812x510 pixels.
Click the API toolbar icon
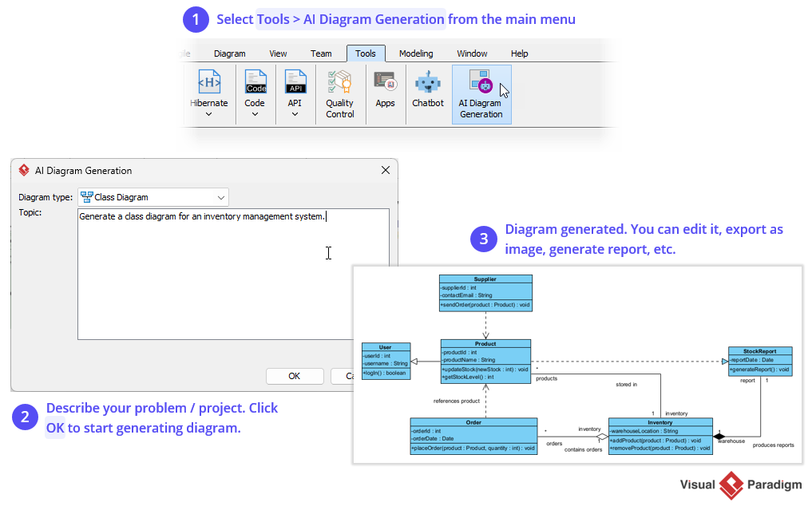point(295,84)
